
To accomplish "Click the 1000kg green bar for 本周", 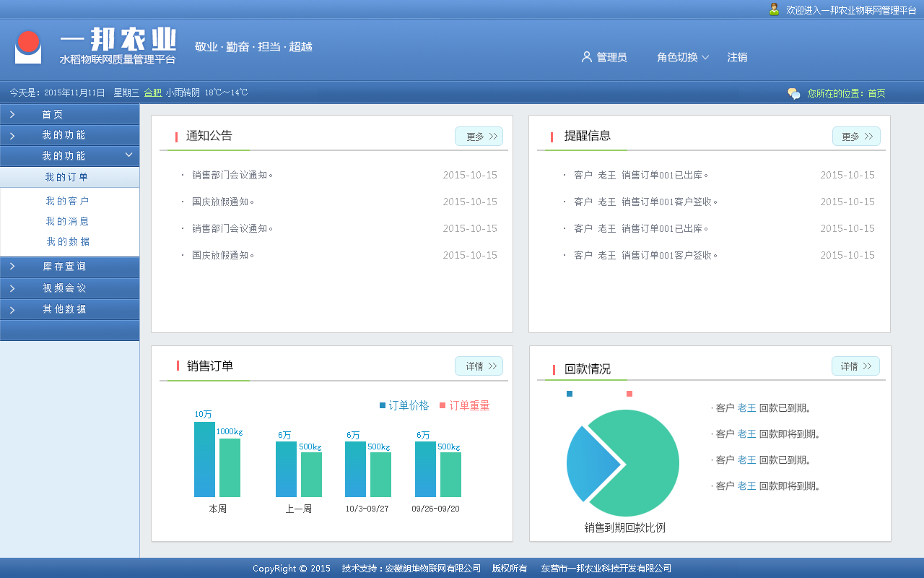I will [230, 467].
